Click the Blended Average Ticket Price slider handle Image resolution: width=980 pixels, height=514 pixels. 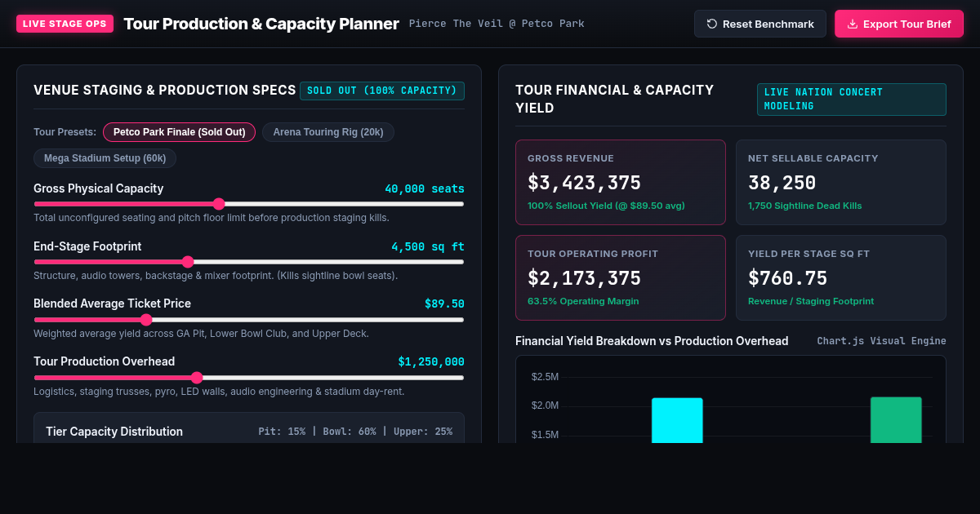click(146, 320)
